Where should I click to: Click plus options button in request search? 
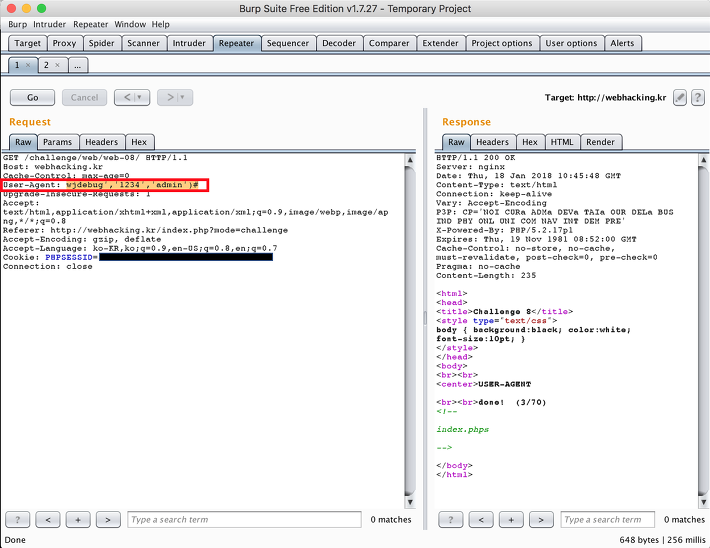pos(78,519)
